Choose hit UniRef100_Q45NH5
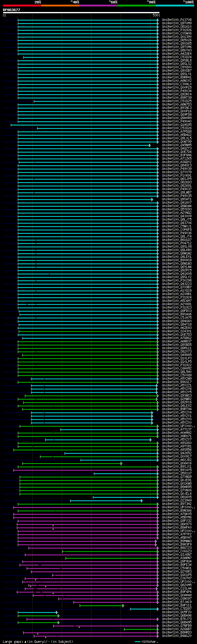197x644 pixels. coord(177,145)
